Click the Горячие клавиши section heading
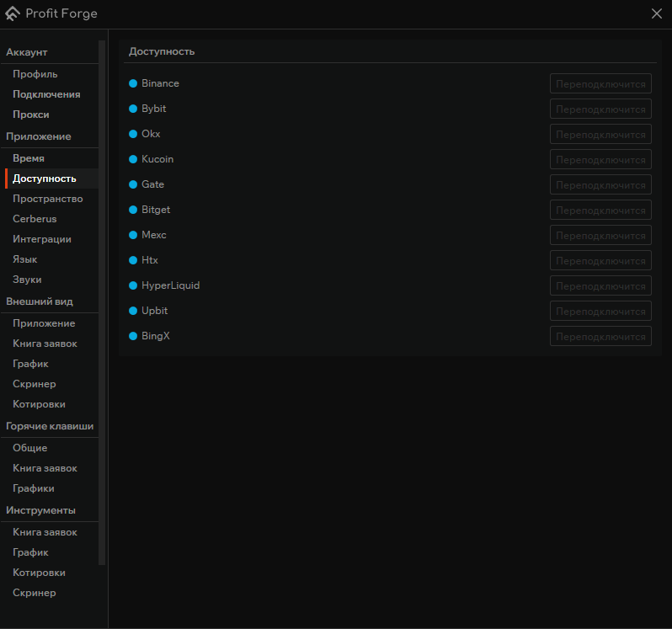Screen dimensions: 672x629 (50, 426)
